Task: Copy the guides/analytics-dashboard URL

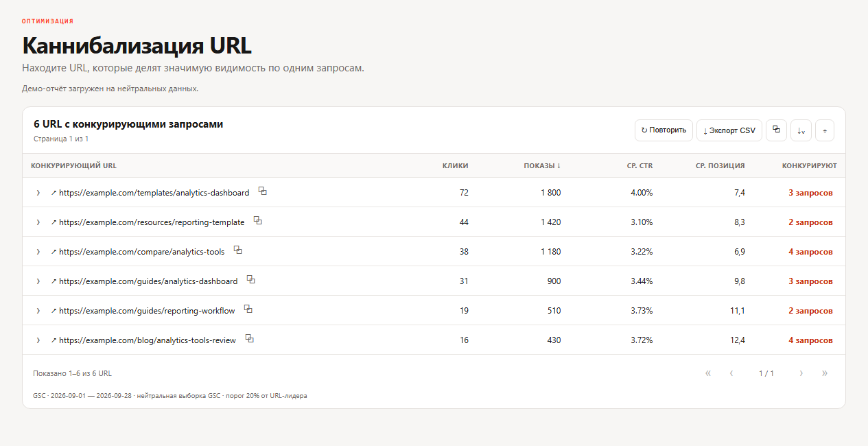Action: point(251,280)
